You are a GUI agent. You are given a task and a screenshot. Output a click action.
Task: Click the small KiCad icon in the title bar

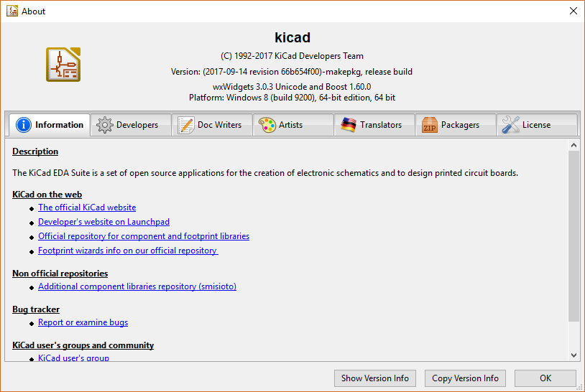pyautogui.click(x=12, y=11)
